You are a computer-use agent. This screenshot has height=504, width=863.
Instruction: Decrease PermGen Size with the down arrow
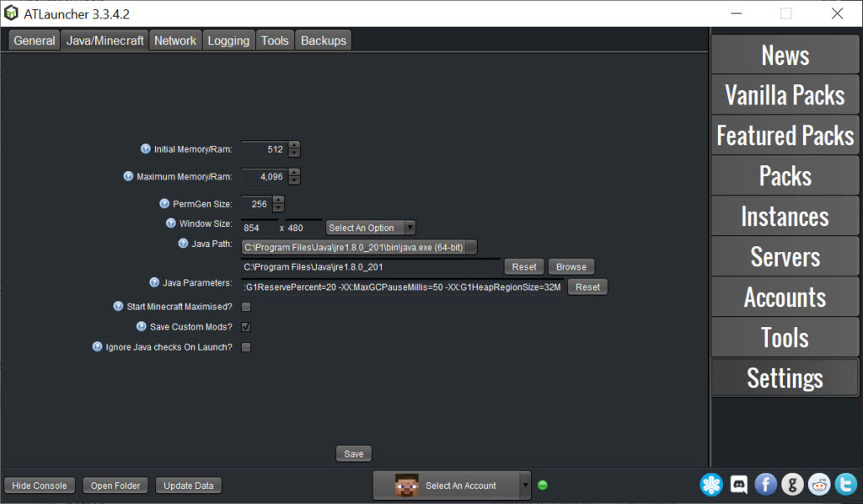tap(278, 208)
